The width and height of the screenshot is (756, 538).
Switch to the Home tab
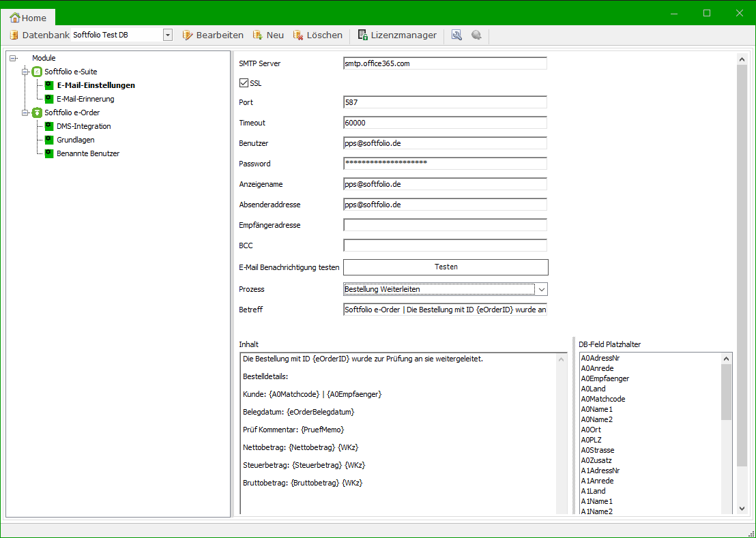(x=28, y=18)
